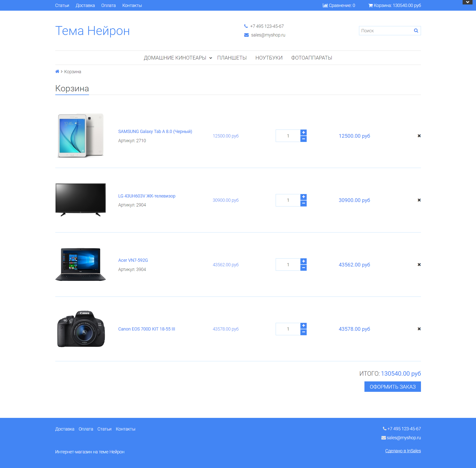Open the Ноутбуки category
The image size is (476, 468).
(x=269, y=58)
